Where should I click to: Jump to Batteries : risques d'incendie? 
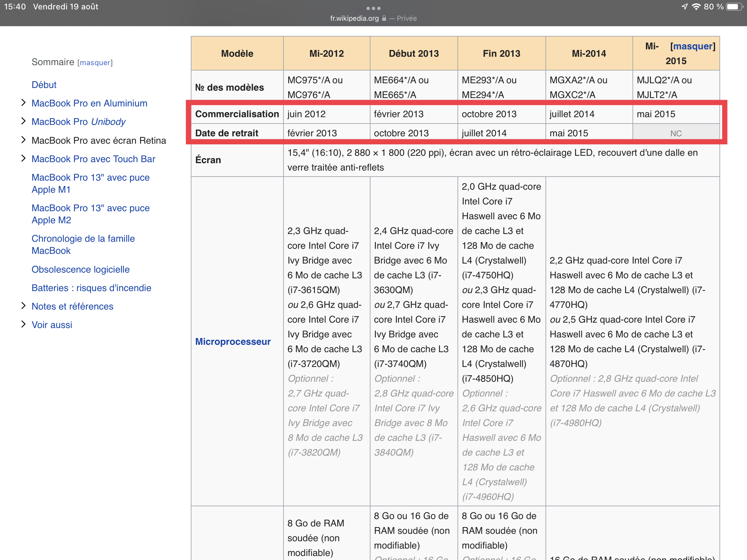[91, 288]
